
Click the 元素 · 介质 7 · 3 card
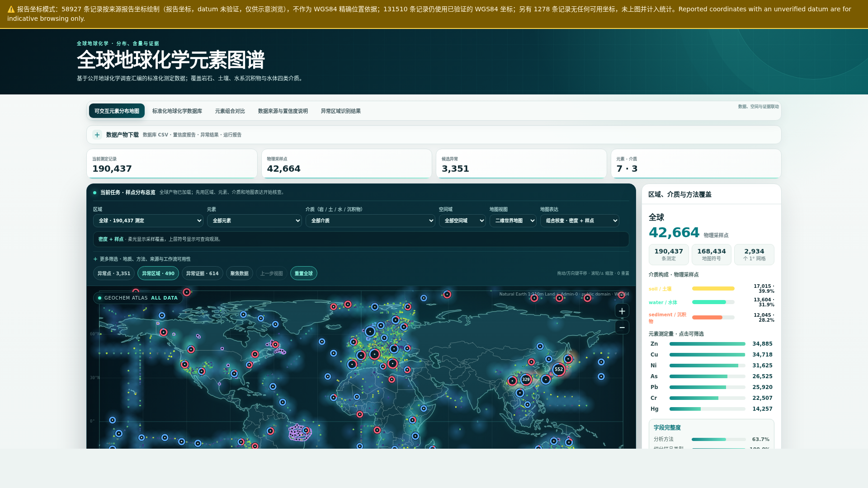tap(696, 164)
